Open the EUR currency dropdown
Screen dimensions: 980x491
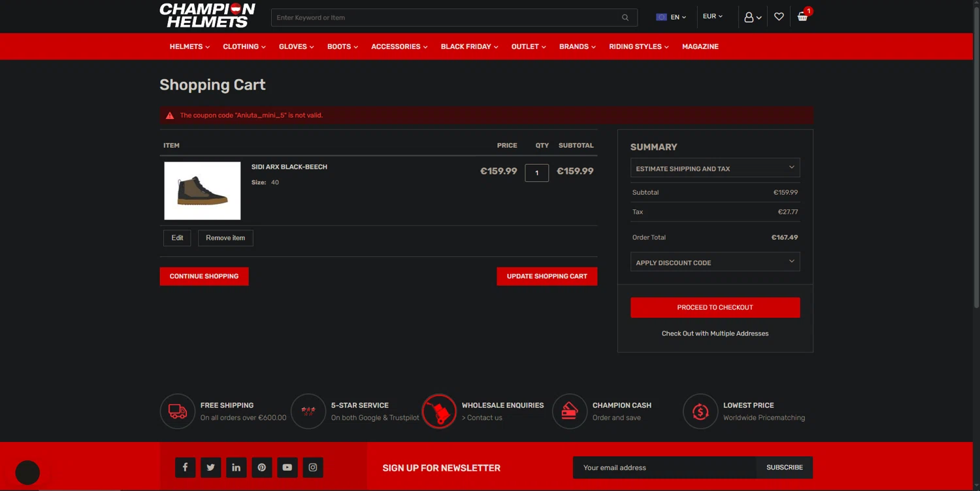click(713, 16)
